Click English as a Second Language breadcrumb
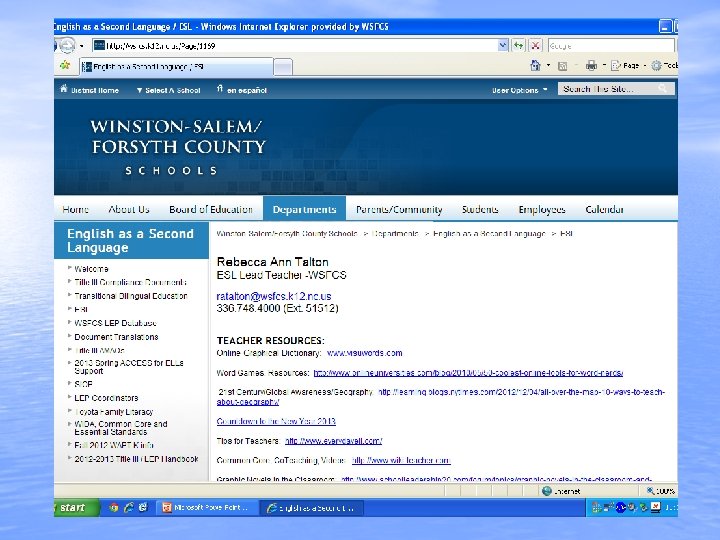Screen dimensions: 720x540 [x=489, y=233]
